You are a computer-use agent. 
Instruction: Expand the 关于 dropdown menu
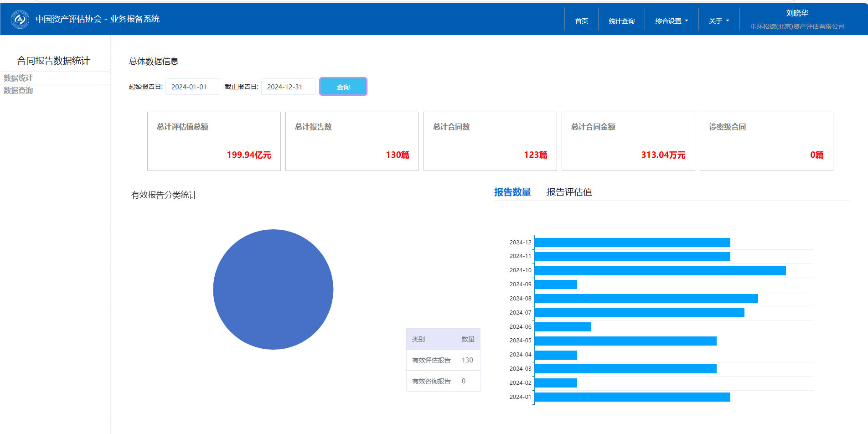[x=718, y=21]
